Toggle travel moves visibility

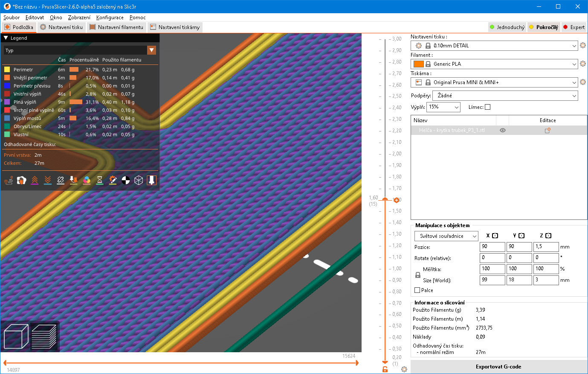[9, 180]
